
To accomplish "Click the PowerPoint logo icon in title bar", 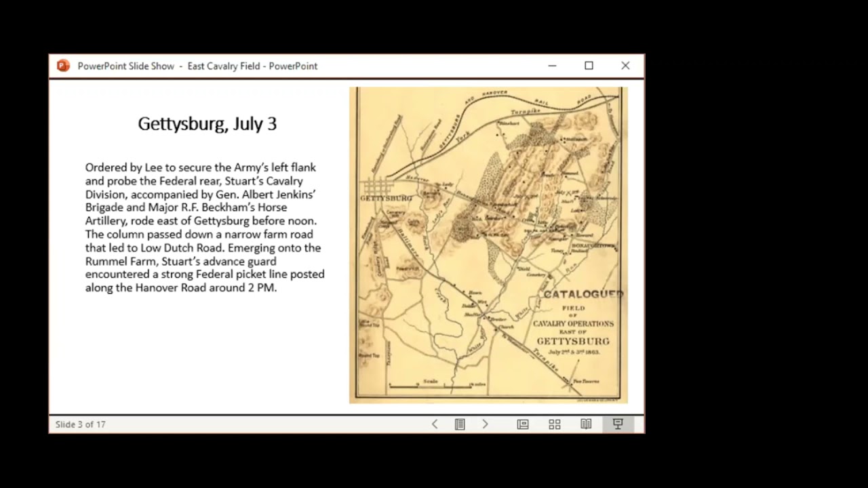I will pyautogui.click(x=63, y=66).
